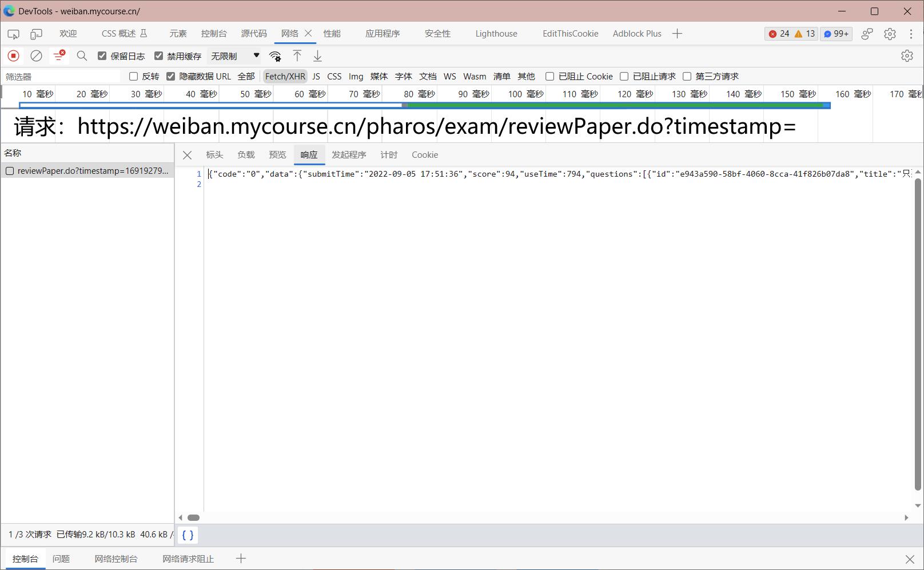Open the Performance tab
This screenshot has height=570, width=924.
[332, 34]
